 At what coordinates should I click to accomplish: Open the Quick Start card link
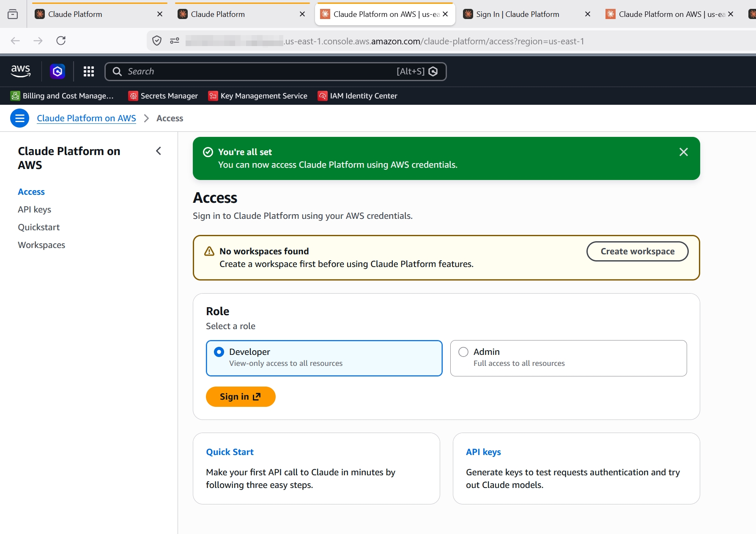coord(230,452)
